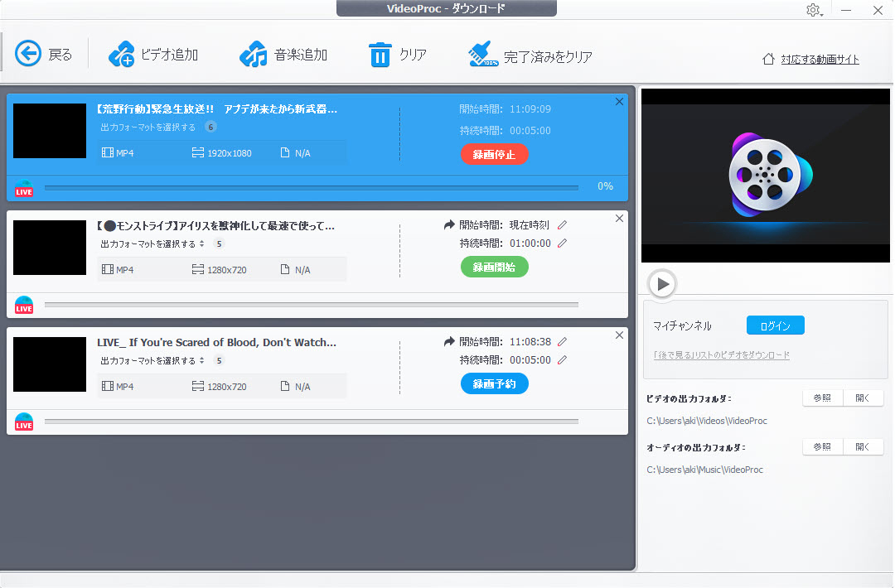Screen dimensions: 895x588
Task: Click the ビデオ追加 cloud icon
Action: (121, 54)
